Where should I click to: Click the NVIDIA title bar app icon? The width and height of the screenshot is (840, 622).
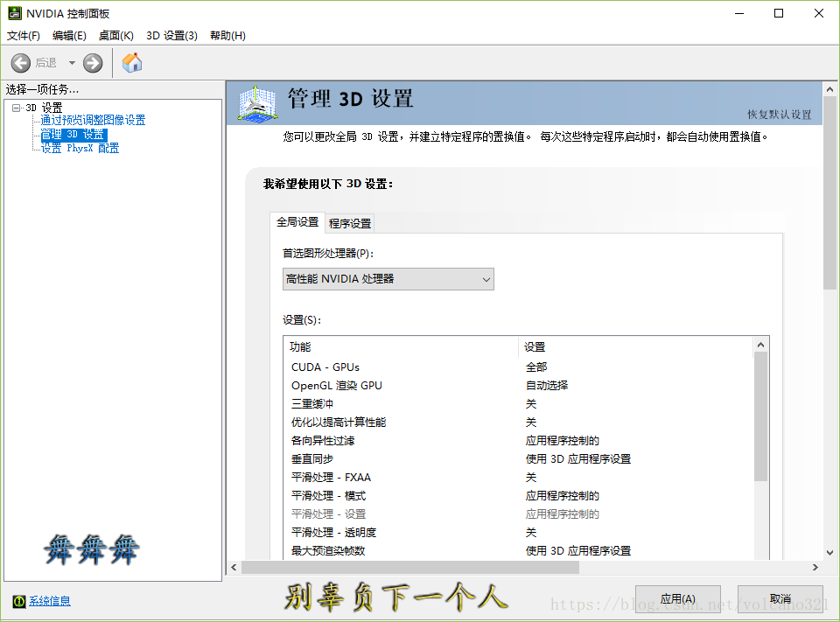(x=15, y=13)
